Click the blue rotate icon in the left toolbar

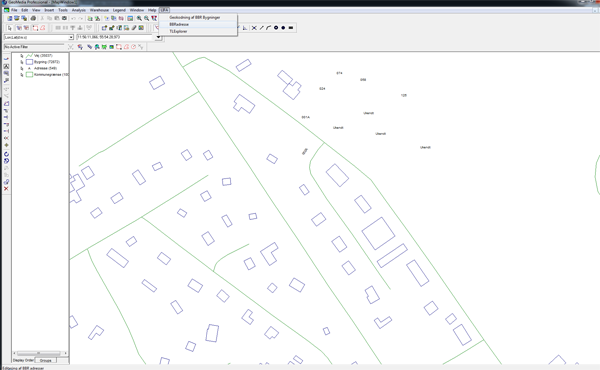(6, 154)
